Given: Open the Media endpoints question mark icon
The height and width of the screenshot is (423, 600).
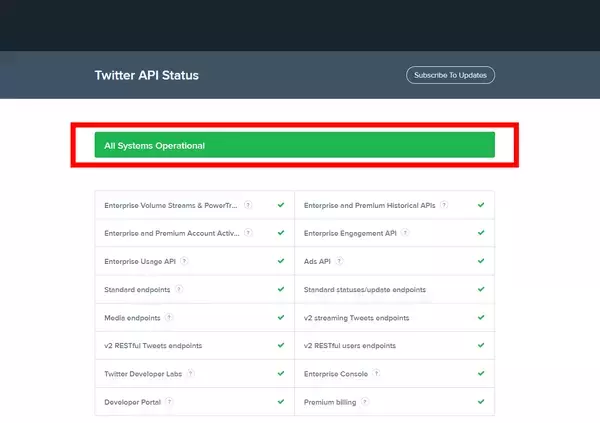Looking at the screenshot, I should tap(169, 317).
